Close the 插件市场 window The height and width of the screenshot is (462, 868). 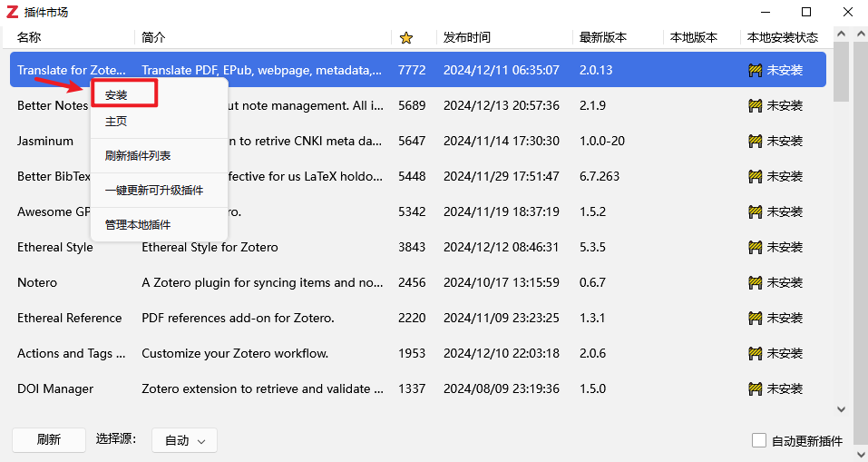pyautogui.click(x=847, y=12)
